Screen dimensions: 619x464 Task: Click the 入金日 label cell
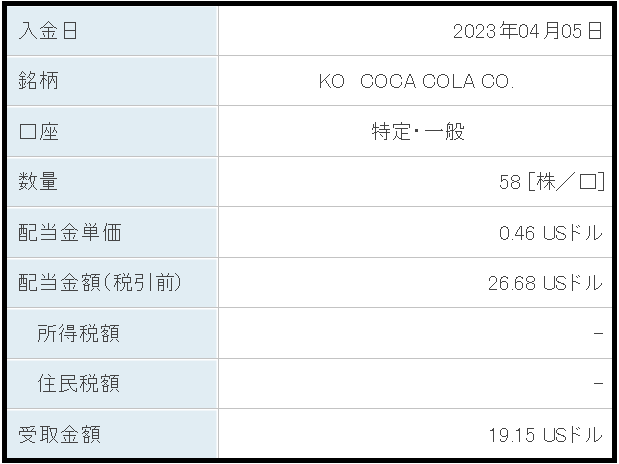point(113,31)
